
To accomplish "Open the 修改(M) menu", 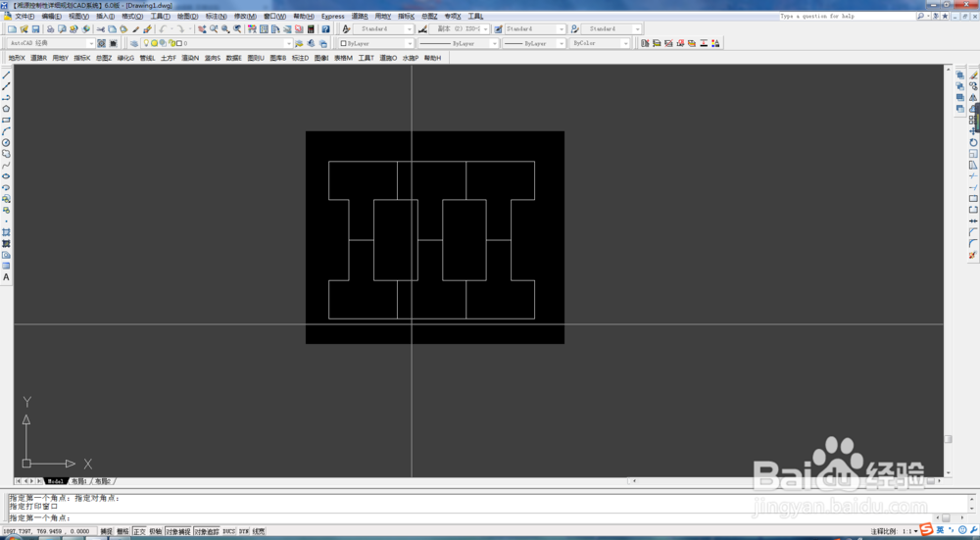I will point(245,17).
